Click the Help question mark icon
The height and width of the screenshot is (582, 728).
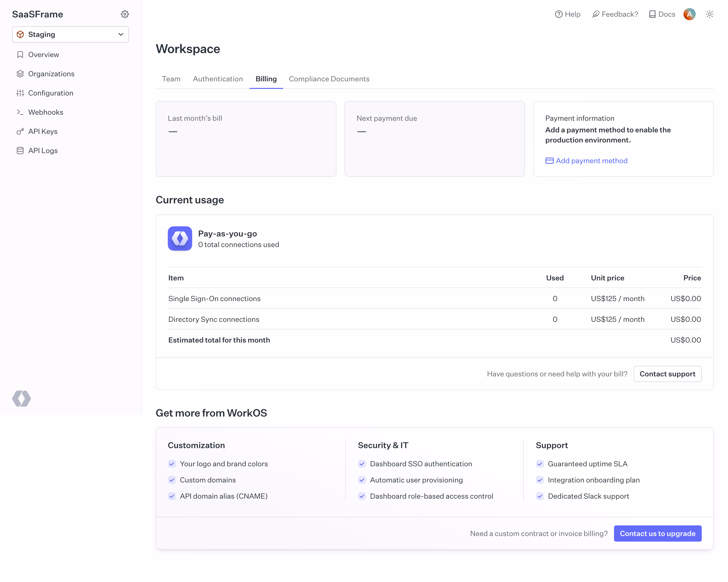pos(559,14)
